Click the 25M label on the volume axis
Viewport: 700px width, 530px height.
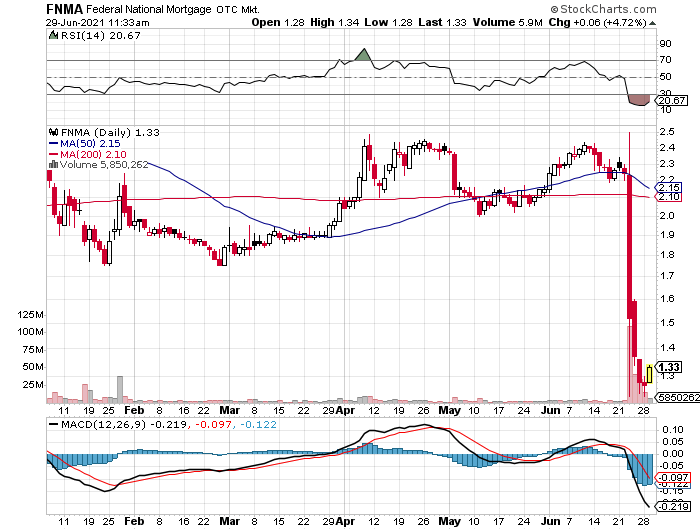[x=33, y=384]
